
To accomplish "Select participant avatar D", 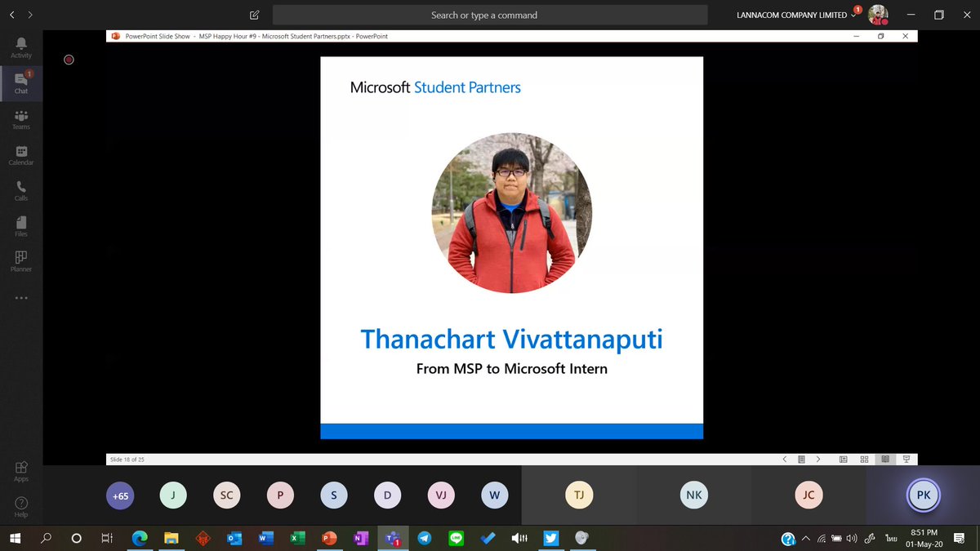I will tap(387, 495).
